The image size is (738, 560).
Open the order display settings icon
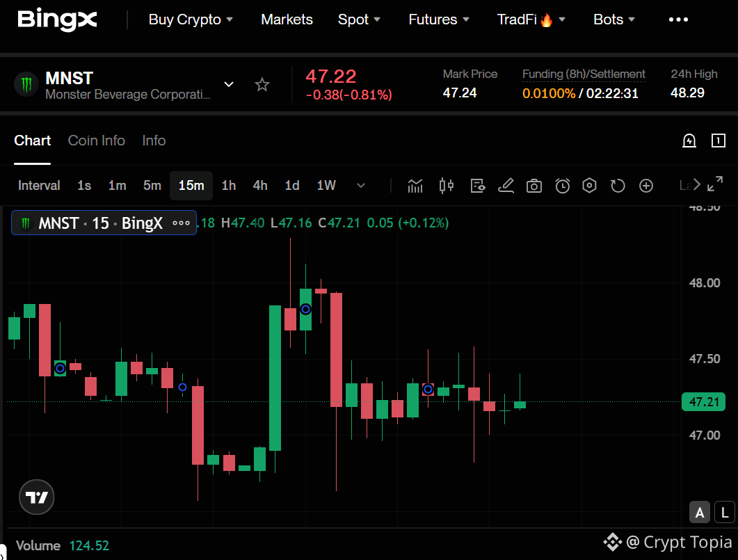[x=478, y=186]
